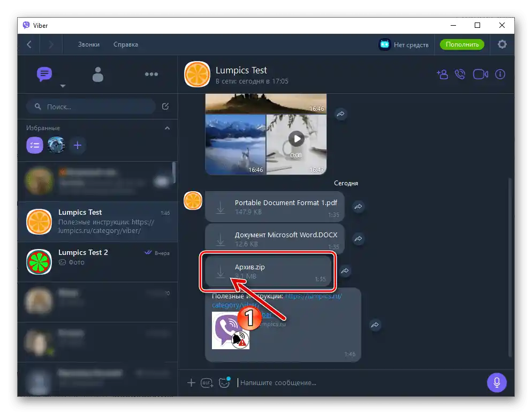
Task: Open the dropdown arrow under the chats icon
Action: 63,86
